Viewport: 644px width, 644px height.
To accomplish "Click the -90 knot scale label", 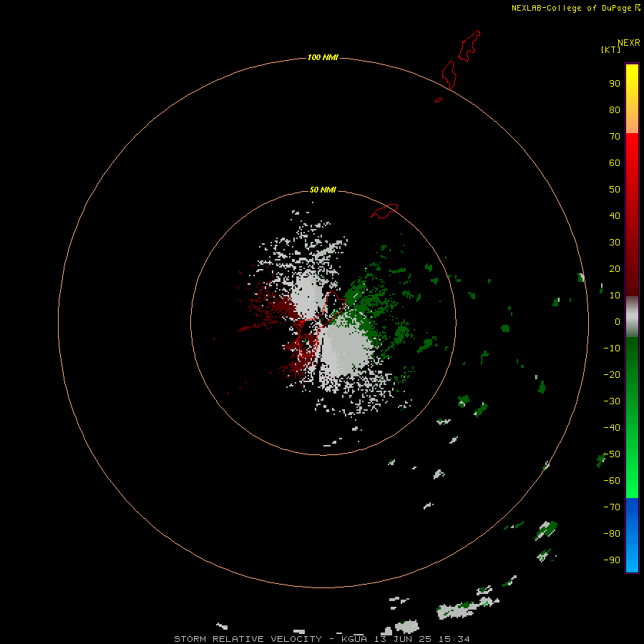I will (612, 560).
